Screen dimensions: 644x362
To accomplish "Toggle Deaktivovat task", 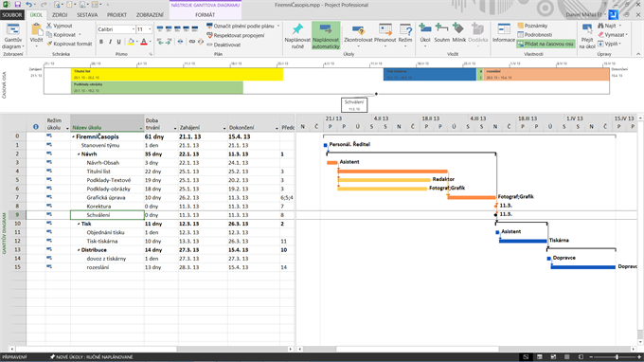I will pyautogui.click(x=224, y=45).
